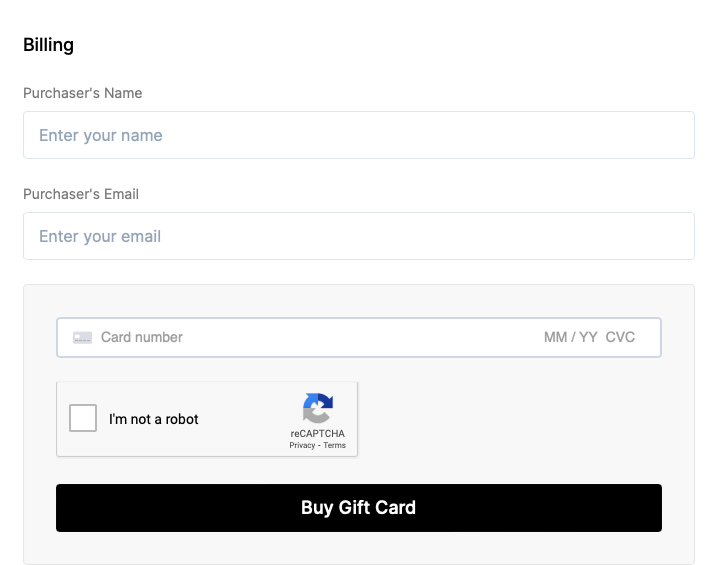Viewport: 707px width, 565px height.
Task: Click the Purchaser's Name label
Action: click(x=83, y=93)
